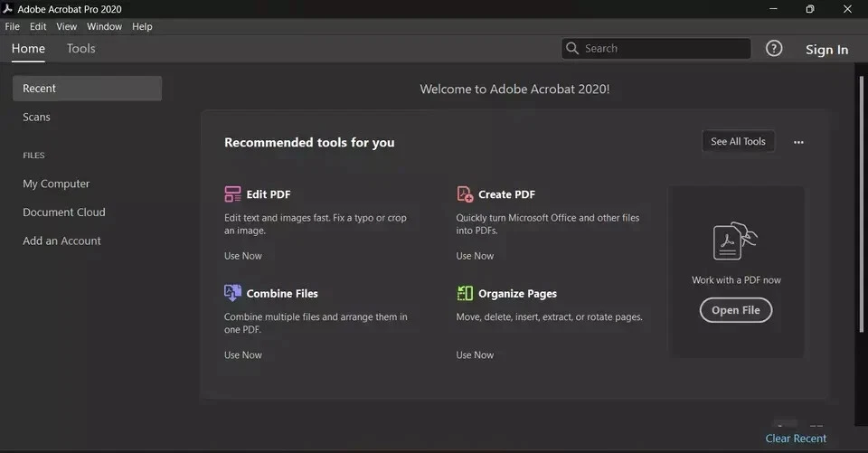Click the Create PDF tool icon

465,193
